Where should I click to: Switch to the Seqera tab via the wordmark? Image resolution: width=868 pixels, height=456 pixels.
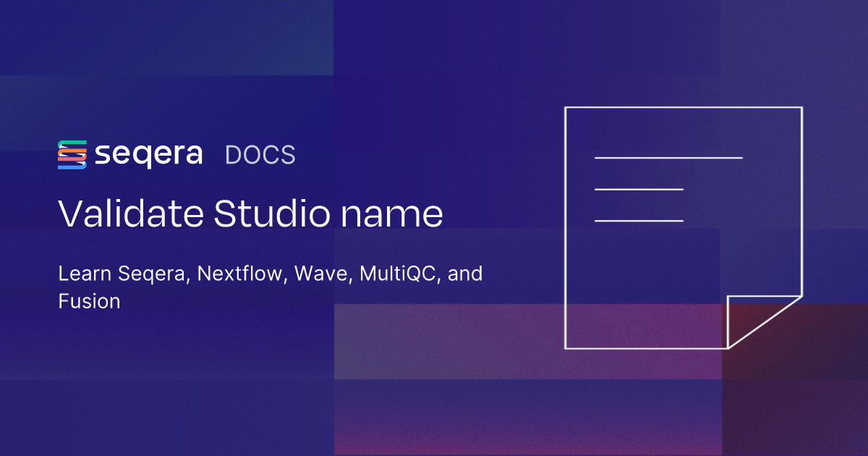[x=150, y=154]
